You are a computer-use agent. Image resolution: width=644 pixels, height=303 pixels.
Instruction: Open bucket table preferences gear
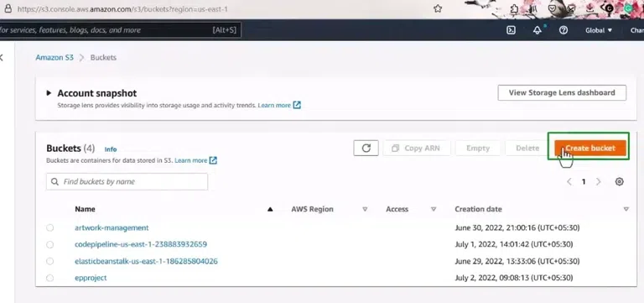click(x=620, y=182)
